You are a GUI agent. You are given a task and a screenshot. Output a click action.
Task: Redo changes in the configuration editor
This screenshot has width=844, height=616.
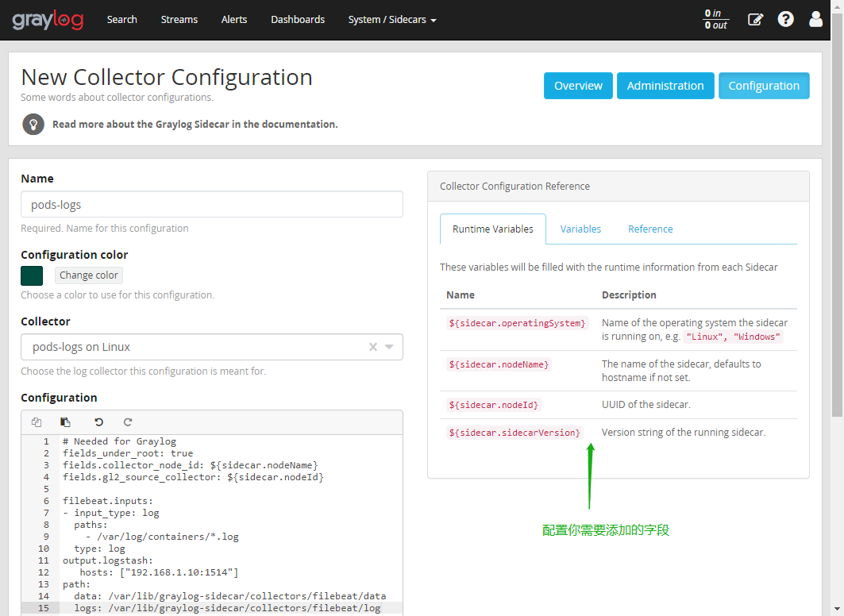point(125,422)
